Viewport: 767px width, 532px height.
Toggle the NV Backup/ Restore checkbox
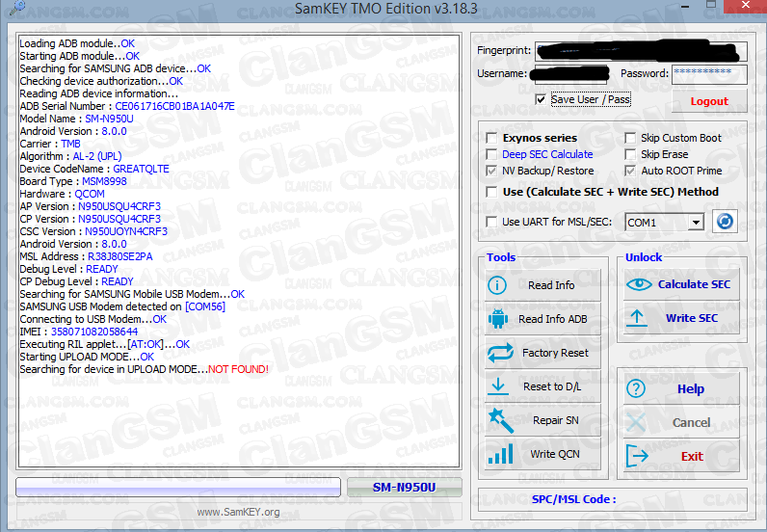point(491,171)
